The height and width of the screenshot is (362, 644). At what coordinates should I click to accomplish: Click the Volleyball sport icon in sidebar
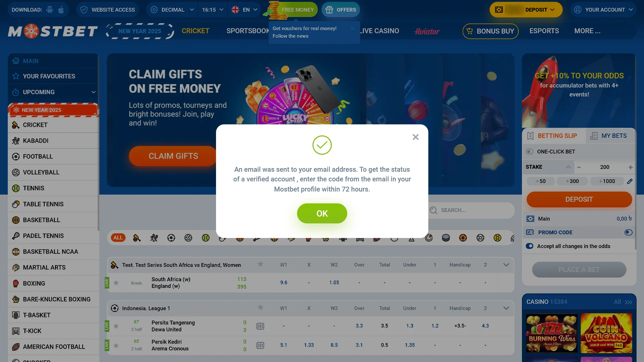click(15, 172)
